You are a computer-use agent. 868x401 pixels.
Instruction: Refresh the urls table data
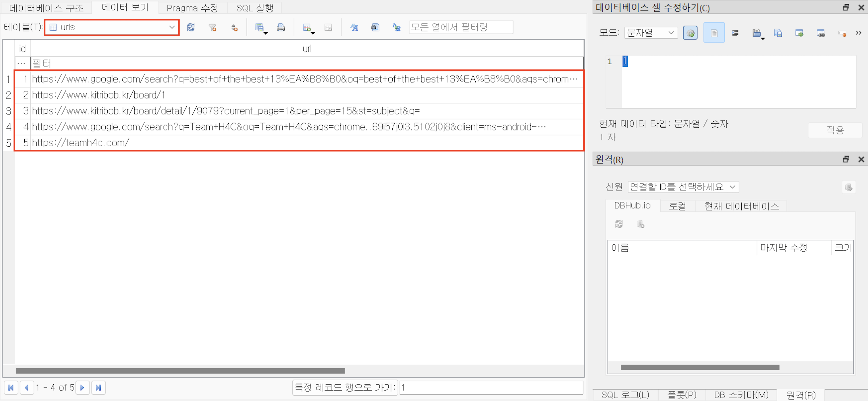click(191, 27)
